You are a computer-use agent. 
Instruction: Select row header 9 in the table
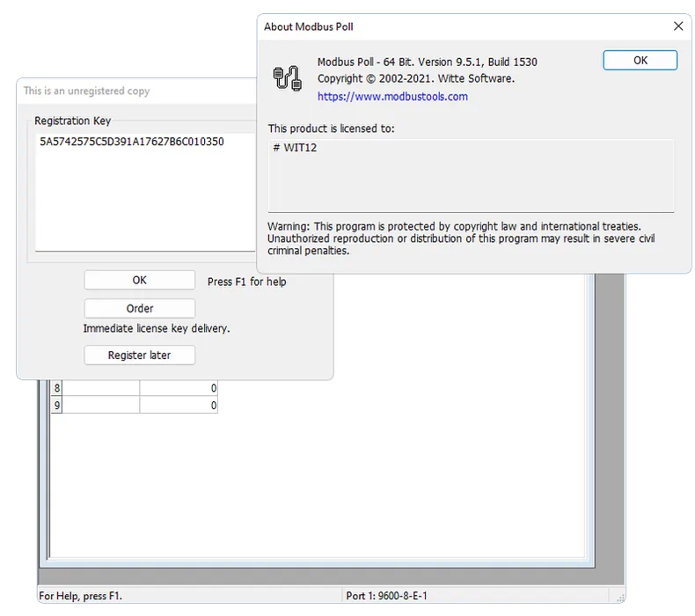tap(56, 406)
